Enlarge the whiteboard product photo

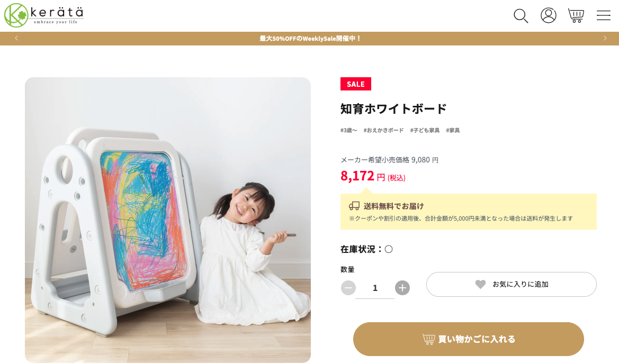pyautogui.click(x=168, y=220)
